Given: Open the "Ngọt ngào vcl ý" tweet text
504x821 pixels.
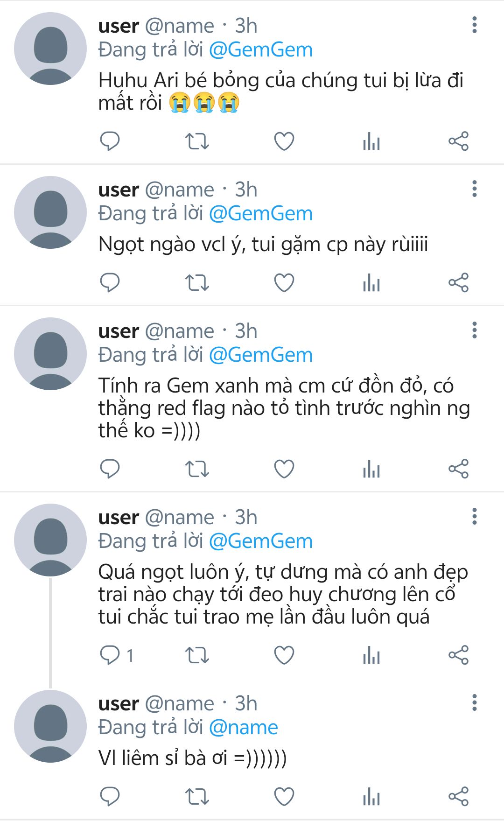Looking at the screenshot, I should [263, 245].
